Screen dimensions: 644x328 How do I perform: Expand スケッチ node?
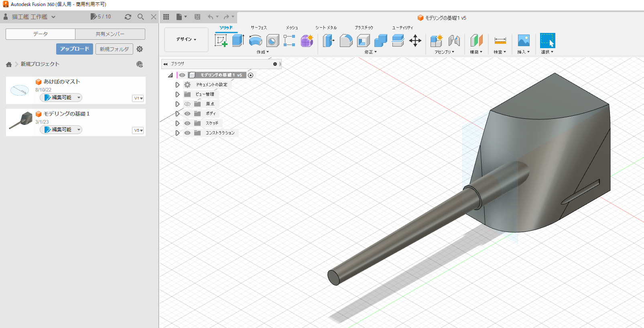(x=177, y=123)
